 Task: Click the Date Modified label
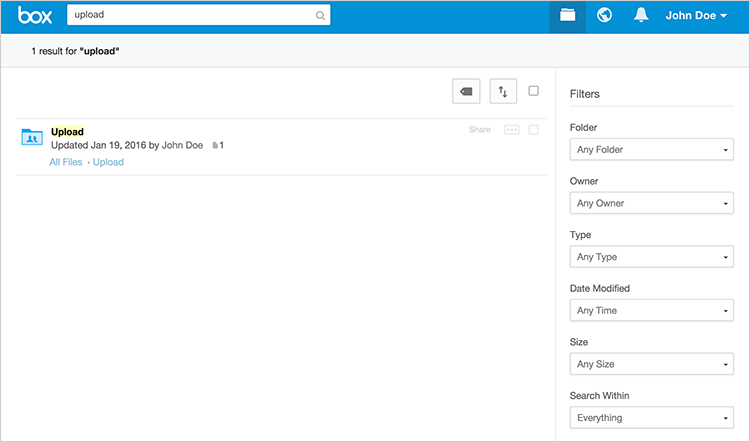click(600, 288)
